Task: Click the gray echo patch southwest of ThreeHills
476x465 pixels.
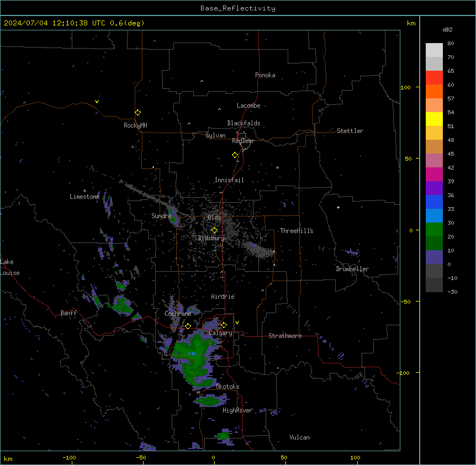Action: [258, 250]
